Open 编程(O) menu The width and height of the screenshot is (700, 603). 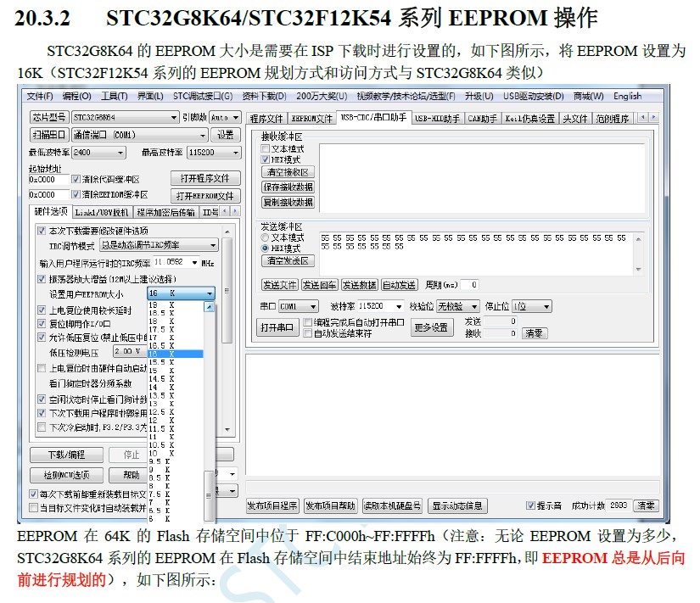pos(76,96)
